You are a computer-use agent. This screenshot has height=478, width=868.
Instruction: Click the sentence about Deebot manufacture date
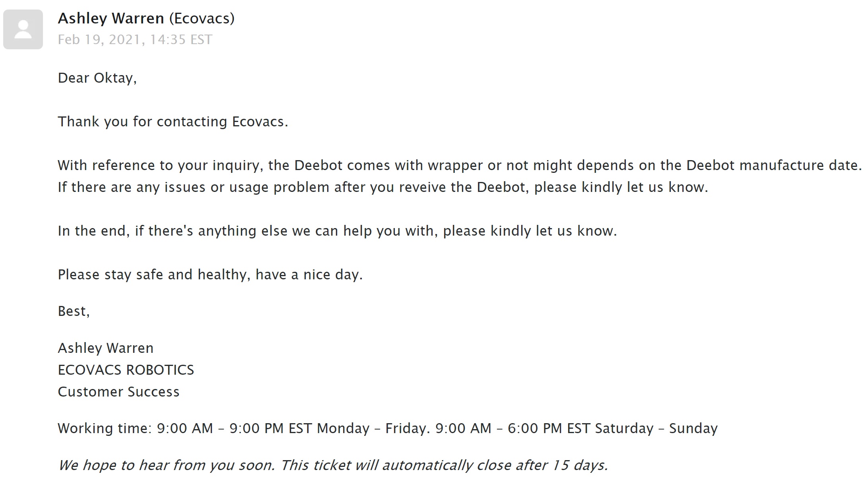[x=460, y=165]
